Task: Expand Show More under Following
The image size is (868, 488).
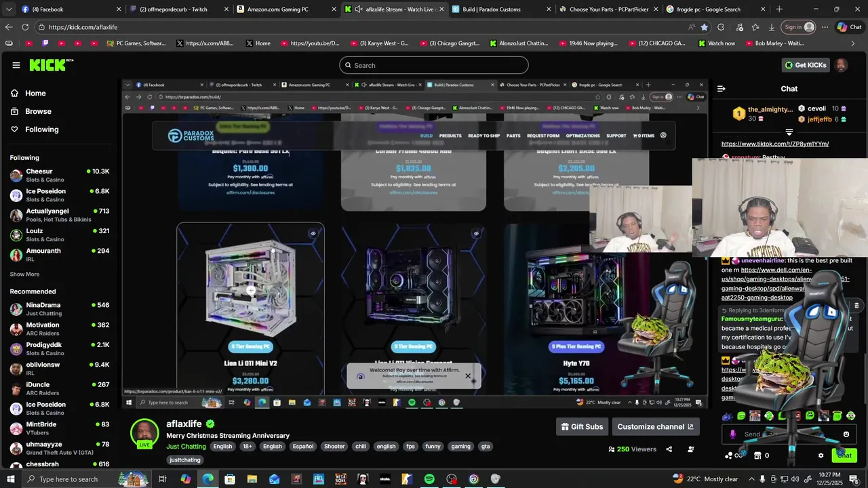Action: click(24, 274)
